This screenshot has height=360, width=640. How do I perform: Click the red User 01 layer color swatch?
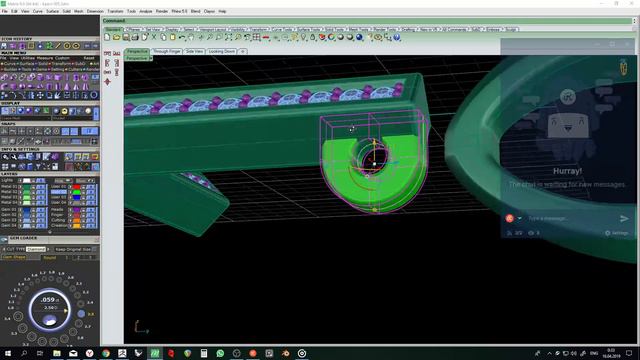click(x=76, y=187)
